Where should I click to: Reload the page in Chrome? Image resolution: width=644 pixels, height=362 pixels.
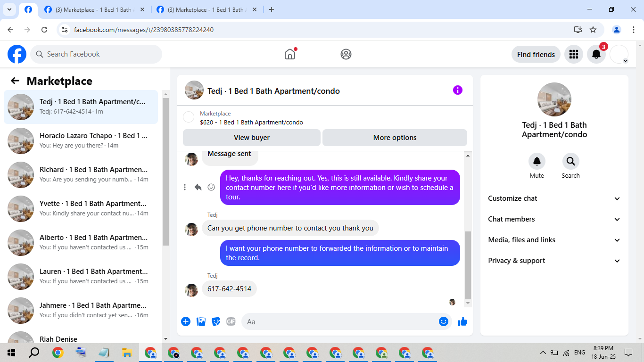tap(44, 30)
